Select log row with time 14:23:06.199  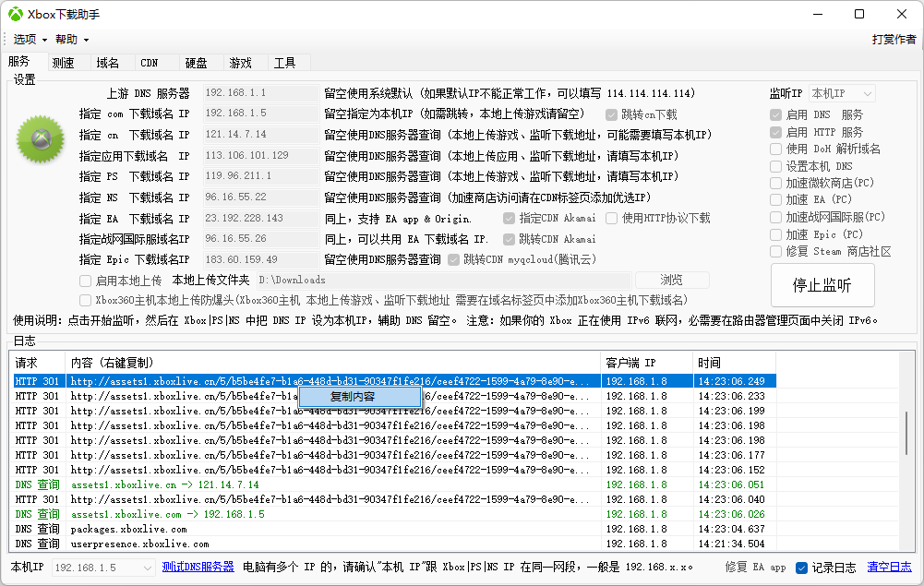point(394,411)
